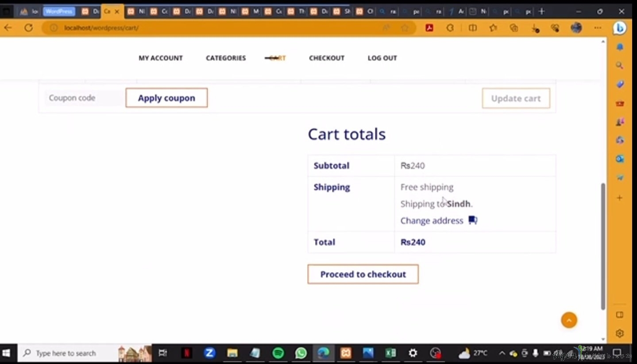Screen dimensions: 637x364
Task: Click the Apply coupon button
Action: click(166, 98)
